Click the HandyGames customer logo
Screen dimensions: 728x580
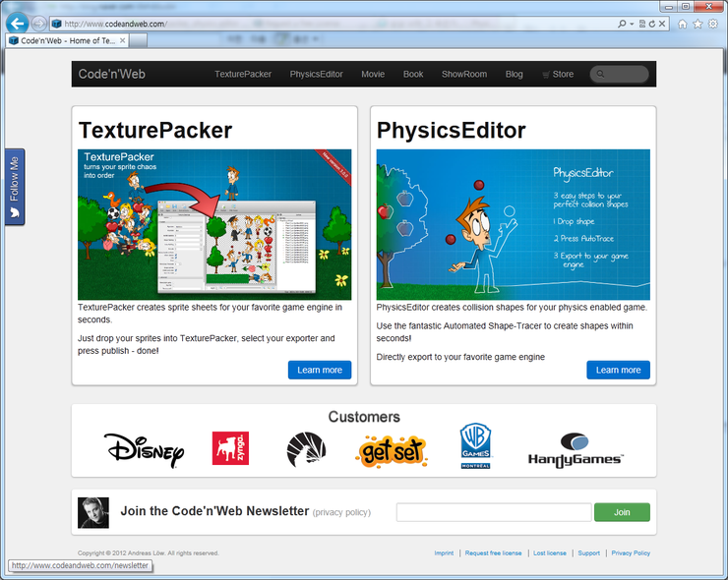(576, 450)
